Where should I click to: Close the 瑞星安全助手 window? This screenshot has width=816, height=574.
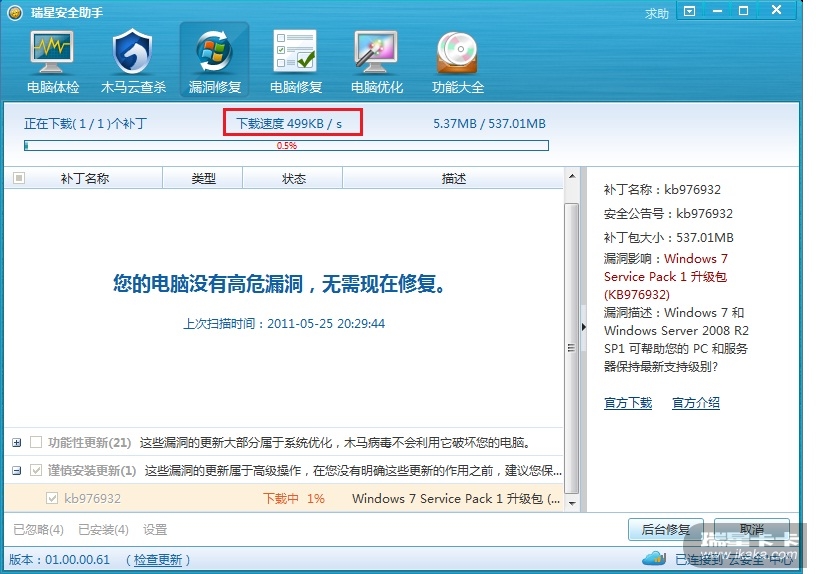coord(776,10)
